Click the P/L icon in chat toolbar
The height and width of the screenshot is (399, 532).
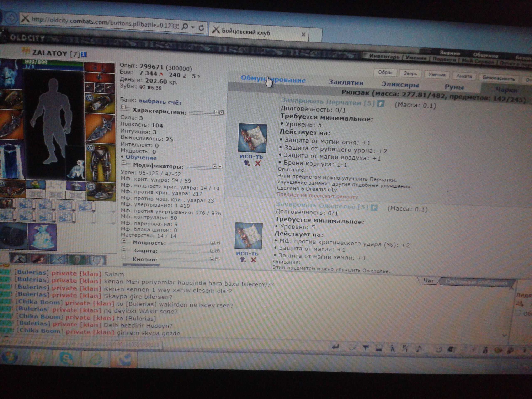tap(405, 348)
